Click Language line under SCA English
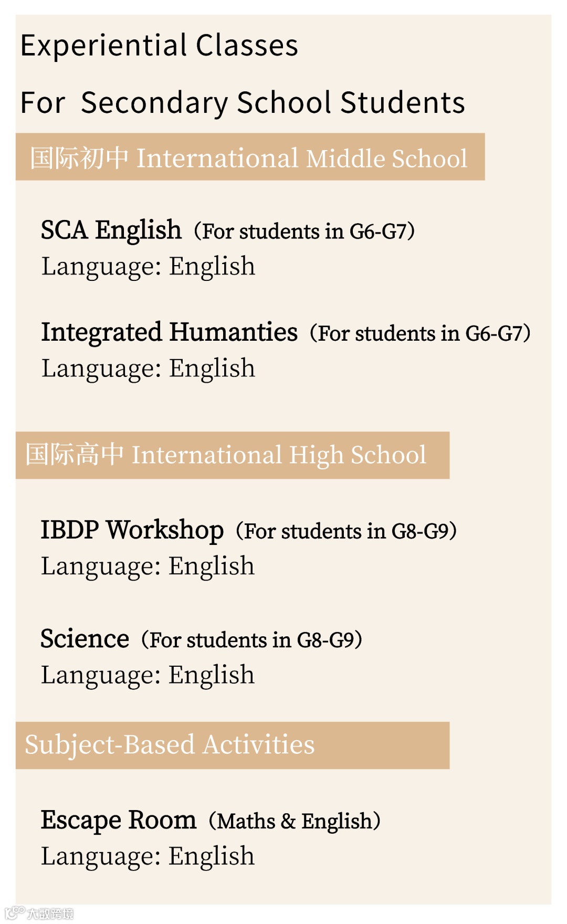567x924 pixels. pyautogui.click(x=148, y=267)
